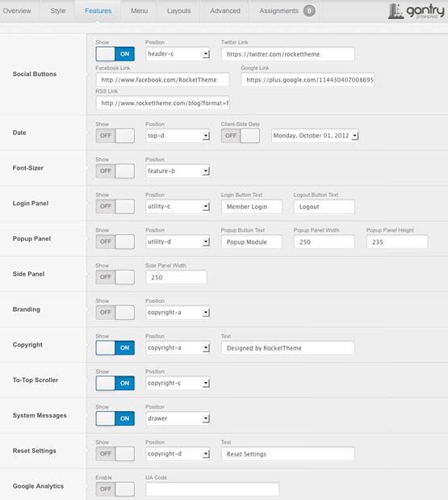
Task: Click the Popup Button Text field
Action: click(252, 242)
